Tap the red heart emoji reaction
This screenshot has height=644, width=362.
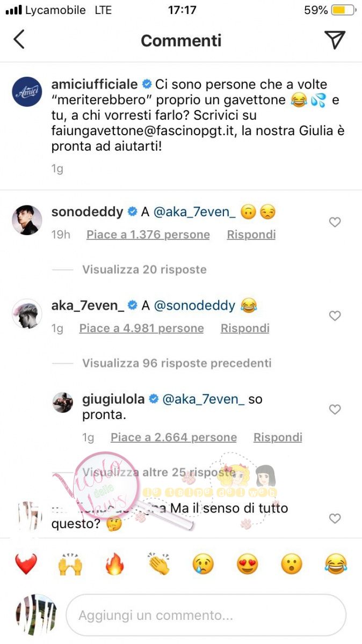tap(26, 564)
